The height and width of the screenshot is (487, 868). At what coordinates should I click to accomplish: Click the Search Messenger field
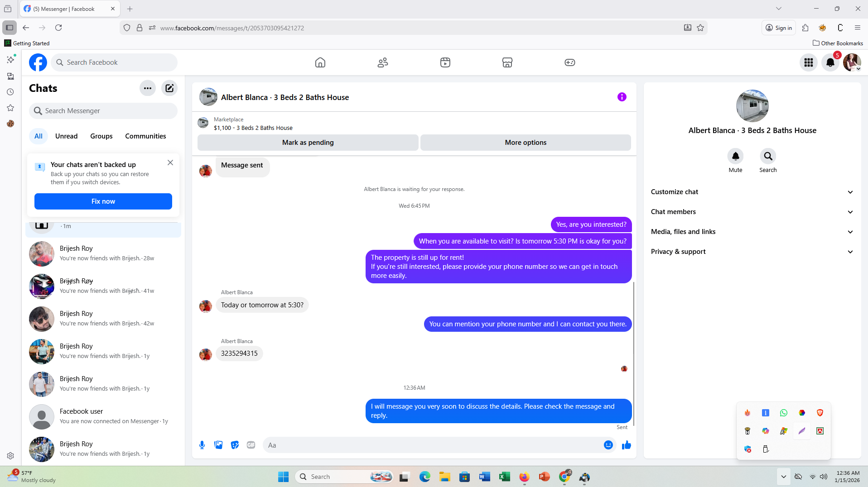pyautogui.click(x=103, y=111)
